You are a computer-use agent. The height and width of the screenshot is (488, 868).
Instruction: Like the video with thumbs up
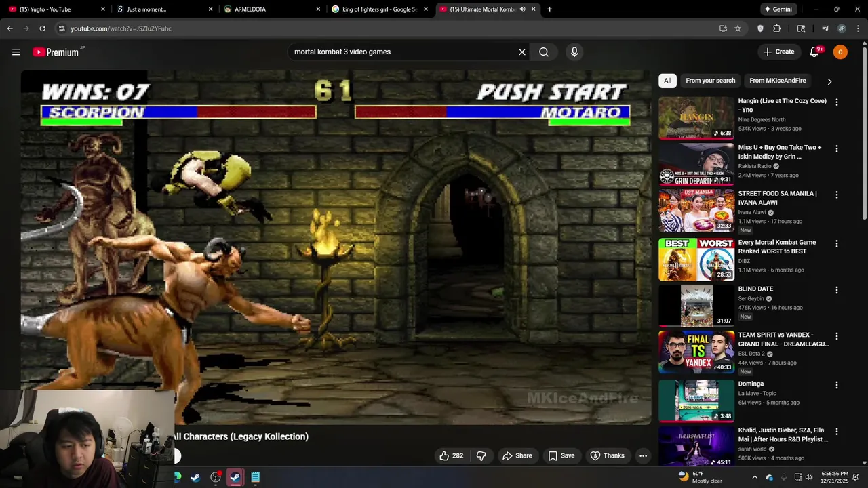(452, 455)
